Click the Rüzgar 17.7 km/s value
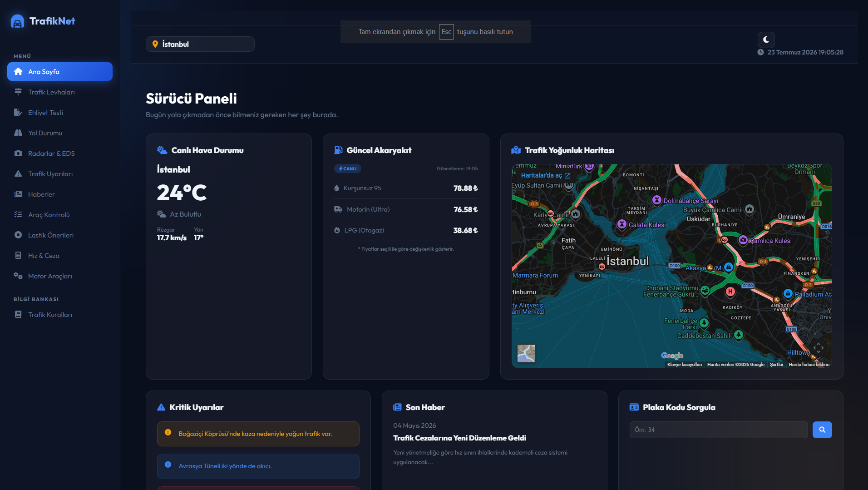Image resolution: width=868 pixels, height=490 pixels. click(172, 238)
